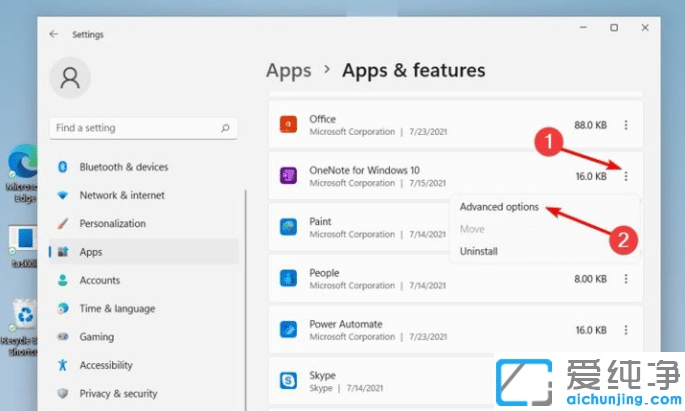Click the Apps breadcrumb link
Screen dimensions: 685x411
289,70
